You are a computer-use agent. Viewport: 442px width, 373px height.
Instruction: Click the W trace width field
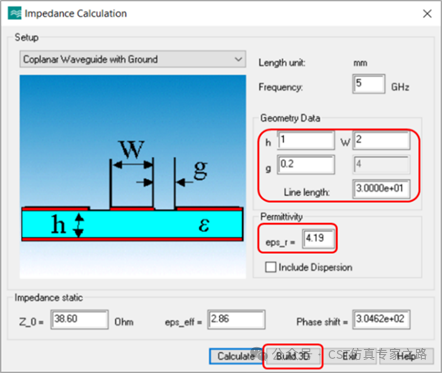tap(381, 140)
